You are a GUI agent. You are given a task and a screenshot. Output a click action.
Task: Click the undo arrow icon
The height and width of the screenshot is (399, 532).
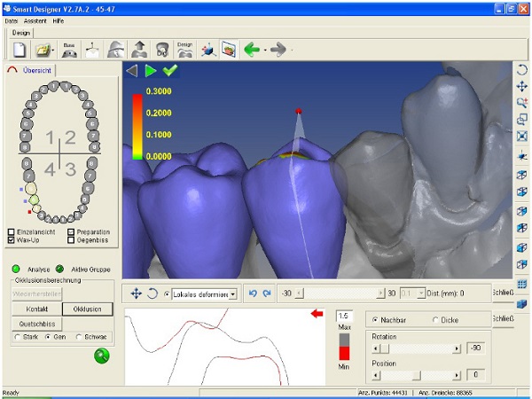click(253, 293)
